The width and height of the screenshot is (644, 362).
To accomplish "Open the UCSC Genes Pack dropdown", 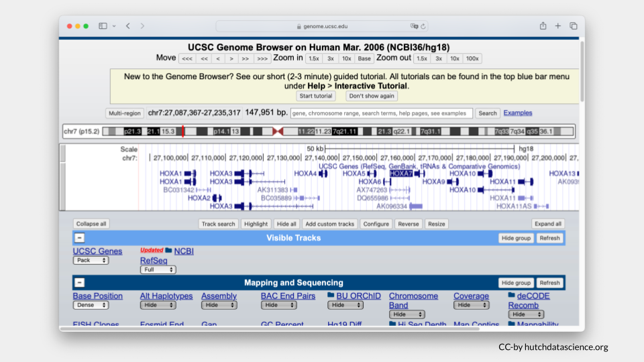I will (x=91, y=260).
